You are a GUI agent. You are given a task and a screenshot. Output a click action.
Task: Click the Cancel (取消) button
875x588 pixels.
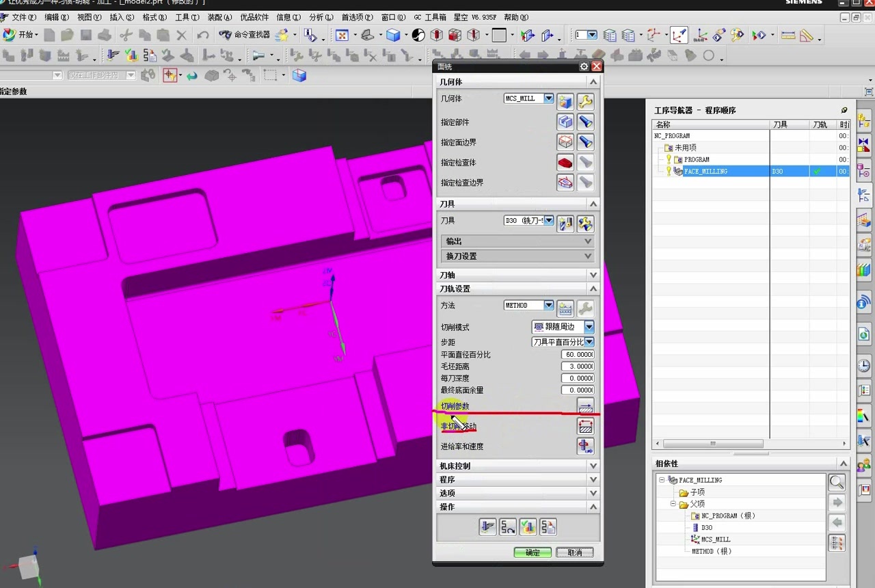(575, 552)
